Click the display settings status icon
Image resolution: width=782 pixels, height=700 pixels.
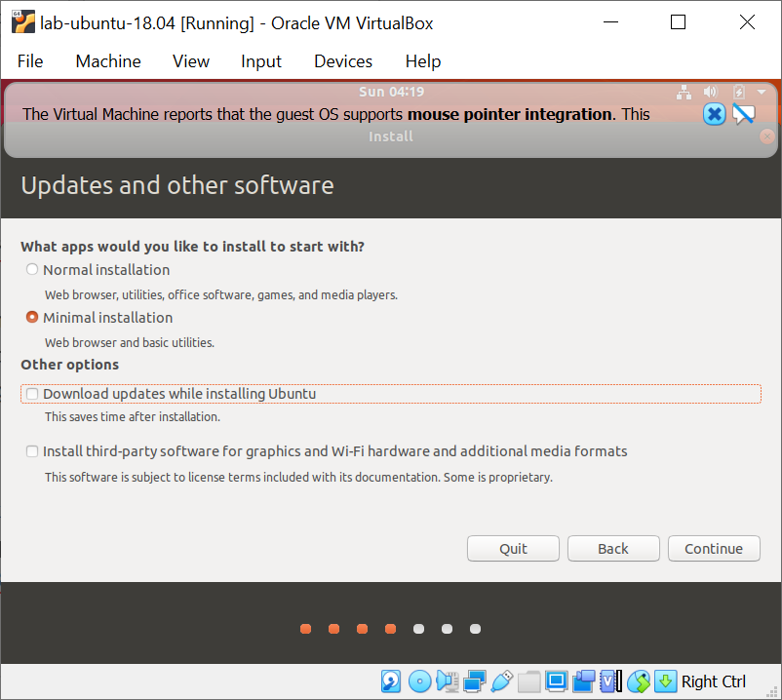[556, 681]
